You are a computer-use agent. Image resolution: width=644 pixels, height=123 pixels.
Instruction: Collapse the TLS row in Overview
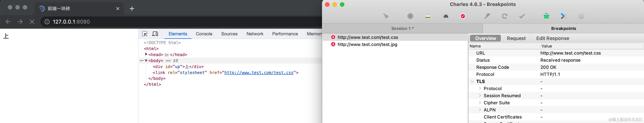(x=472, y=81)
